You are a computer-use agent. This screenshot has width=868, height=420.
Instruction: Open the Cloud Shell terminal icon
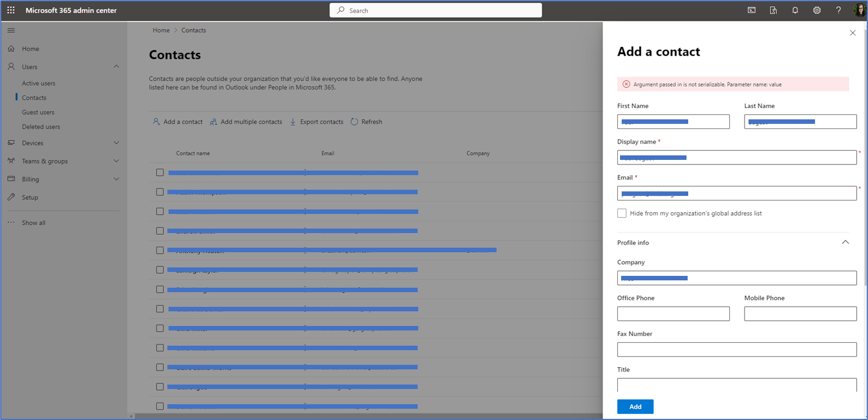click(751, 10)
